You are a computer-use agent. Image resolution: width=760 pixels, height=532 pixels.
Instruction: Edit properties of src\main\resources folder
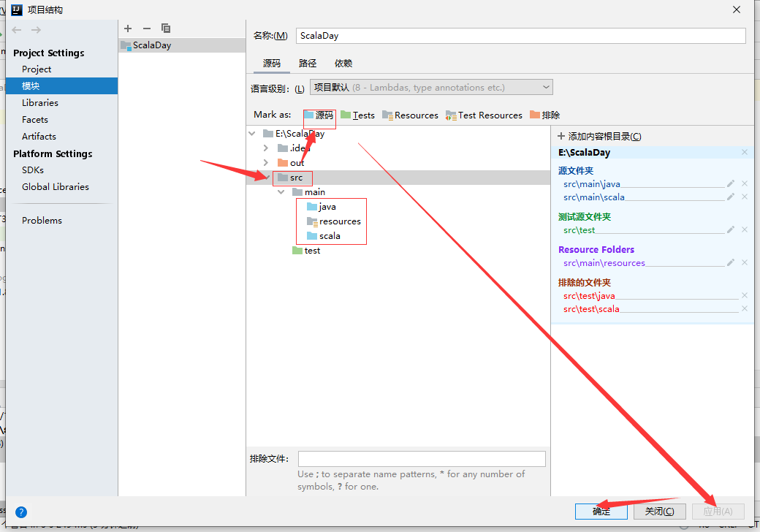731,262
